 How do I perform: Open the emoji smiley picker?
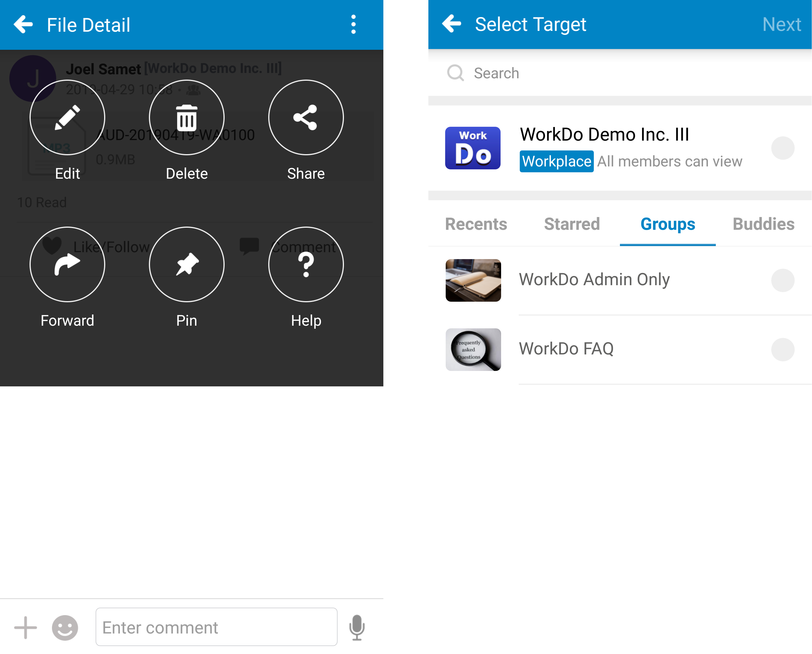pos(65,628)
